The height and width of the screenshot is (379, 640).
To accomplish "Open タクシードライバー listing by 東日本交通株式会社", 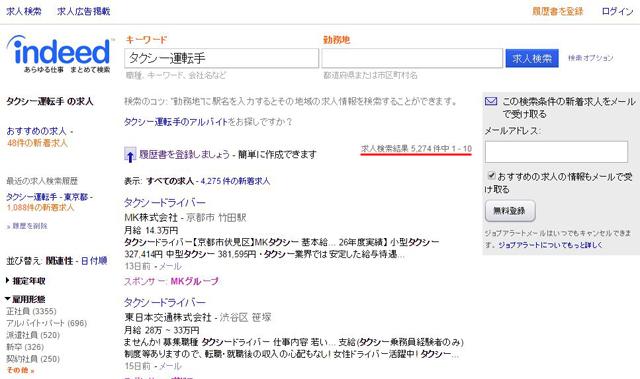I will (x=165, y=302).
